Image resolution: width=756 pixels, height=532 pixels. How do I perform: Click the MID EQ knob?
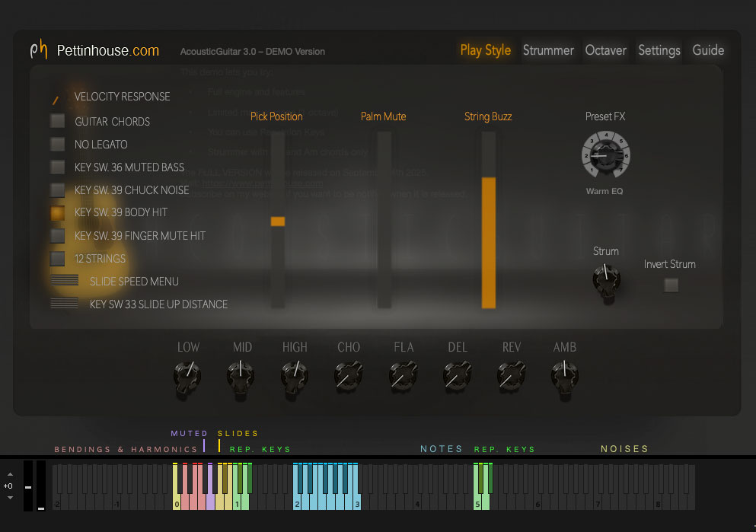click(241, 377)
